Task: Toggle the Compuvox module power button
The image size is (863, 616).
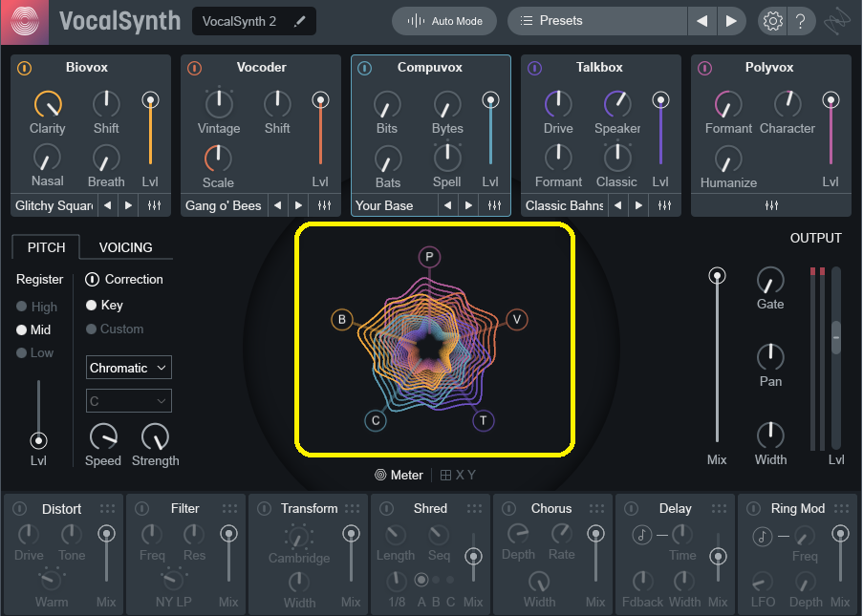Action: point(364,68)
